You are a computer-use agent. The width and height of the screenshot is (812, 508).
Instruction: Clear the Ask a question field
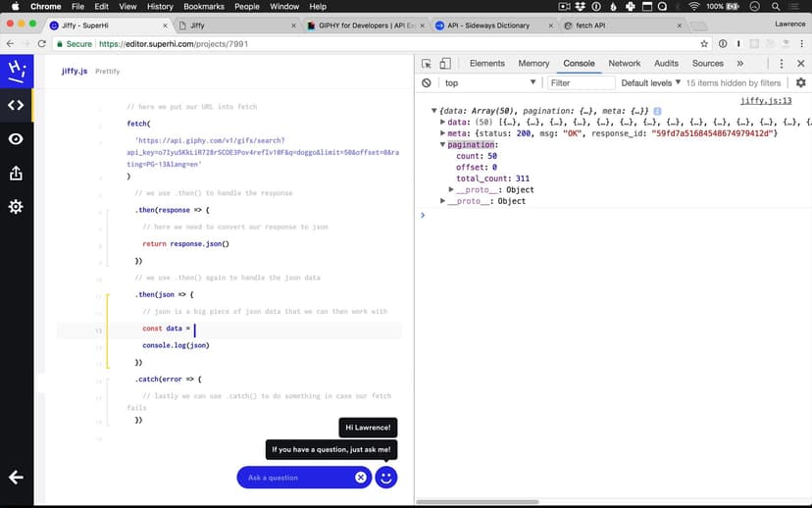[x=361, y=478]
